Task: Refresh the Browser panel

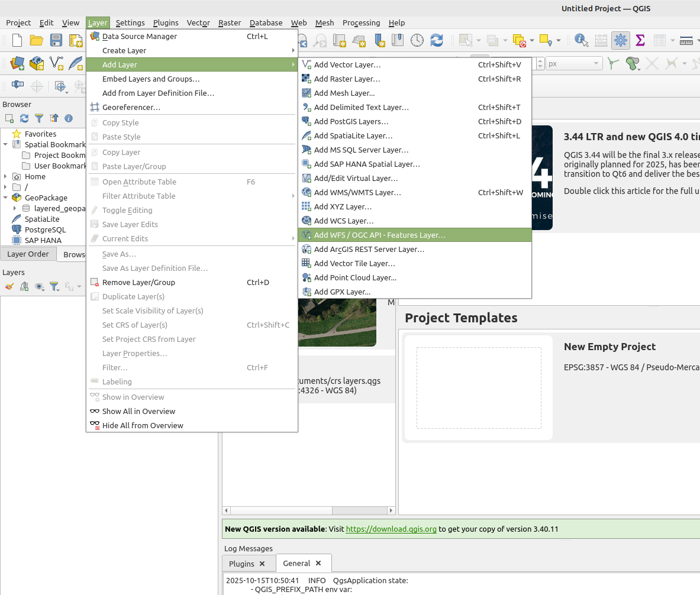Action: 24,118
